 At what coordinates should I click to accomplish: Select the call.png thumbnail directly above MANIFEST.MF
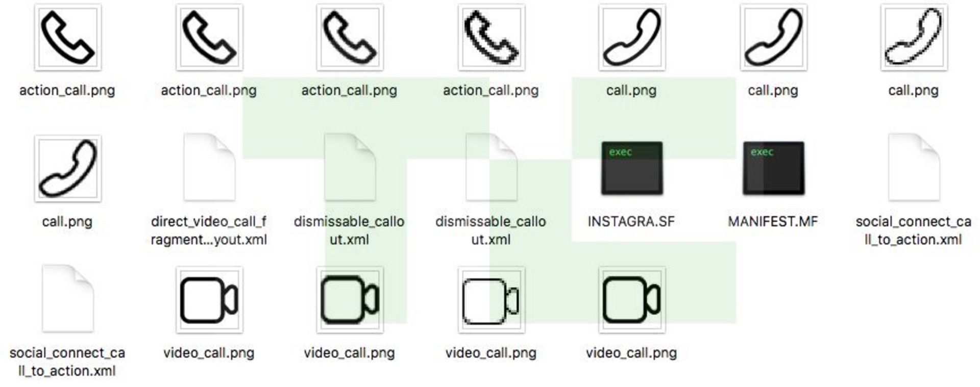coord(773,37)
